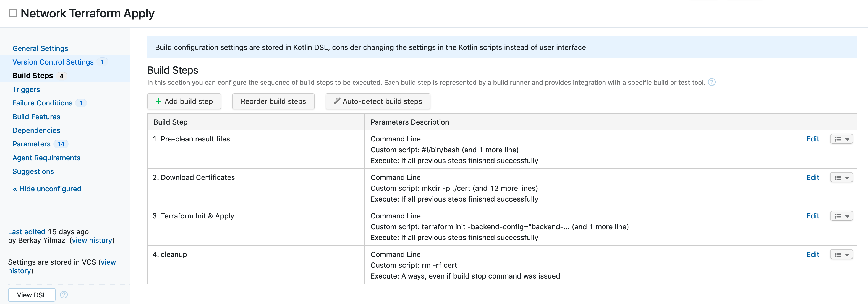This screenshot has width=868, height=304.
Task: Click View DSL button
Action: [31, 295]
